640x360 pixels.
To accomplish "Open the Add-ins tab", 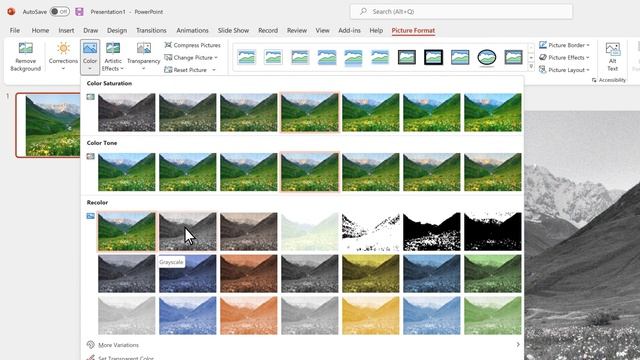I will [x=349, y=30].
